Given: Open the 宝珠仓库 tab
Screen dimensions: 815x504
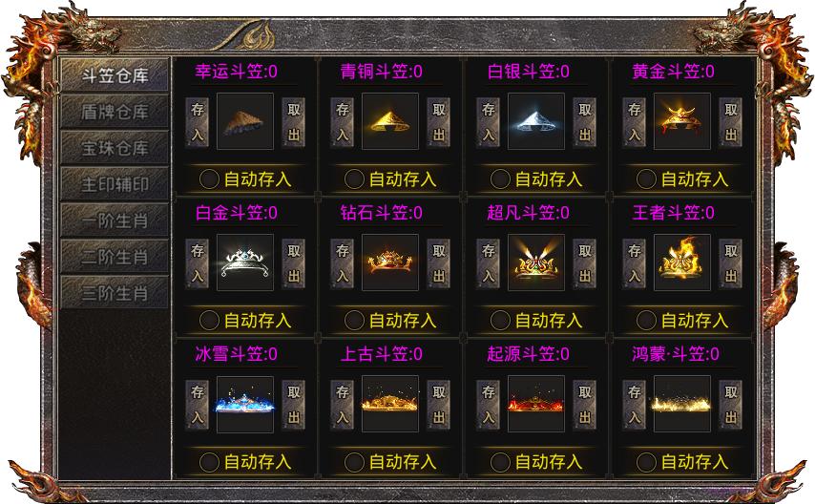Looking at the screenshot, I should pos(115,148).
